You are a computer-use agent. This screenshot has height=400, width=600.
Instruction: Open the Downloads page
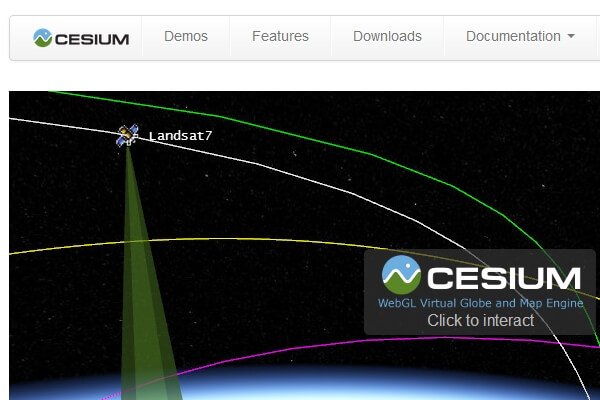pyautogui.click(x=387, y=36)
